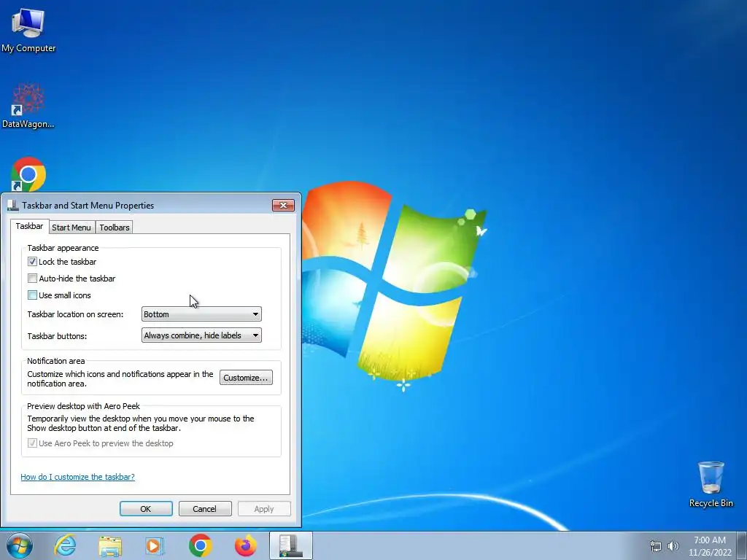Uncheck Lock the taskbar
This screenshot has height=560, width=747.
click(32, 262)
